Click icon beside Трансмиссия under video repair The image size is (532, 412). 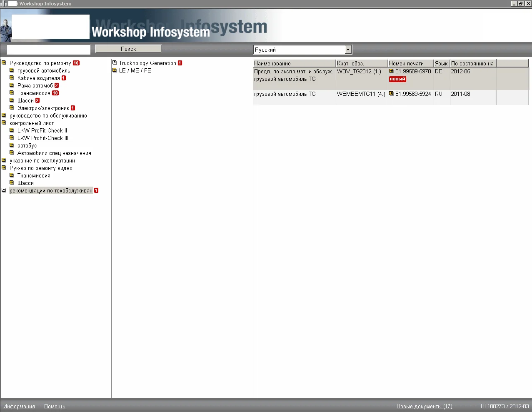pyautogui.click(x=12, y=175)
